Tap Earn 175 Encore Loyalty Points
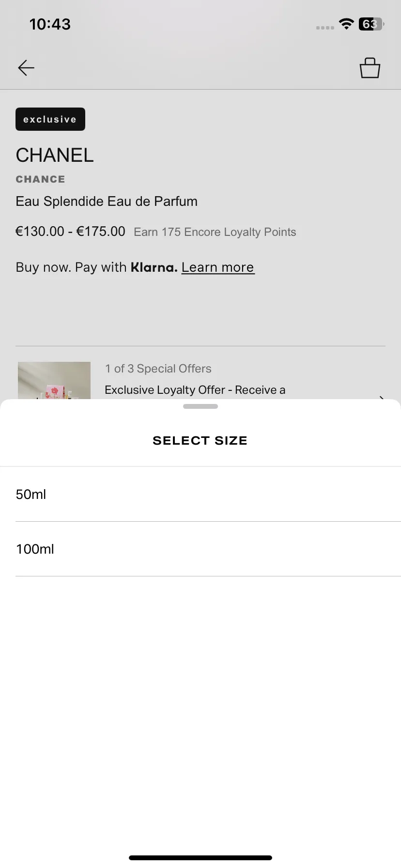This screenshot has height=868, width=401. click(x=215, y=232)
